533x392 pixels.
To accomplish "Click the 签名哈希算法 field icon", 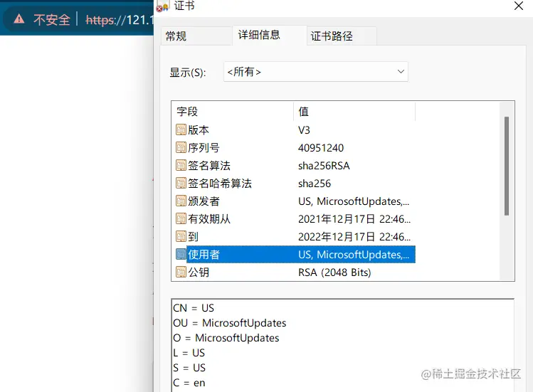I will (181, 183).
